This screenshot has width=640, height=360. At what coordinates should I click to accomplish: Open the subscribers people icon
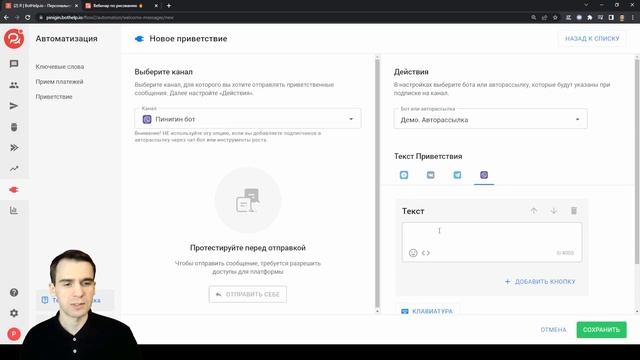point(14,85)
